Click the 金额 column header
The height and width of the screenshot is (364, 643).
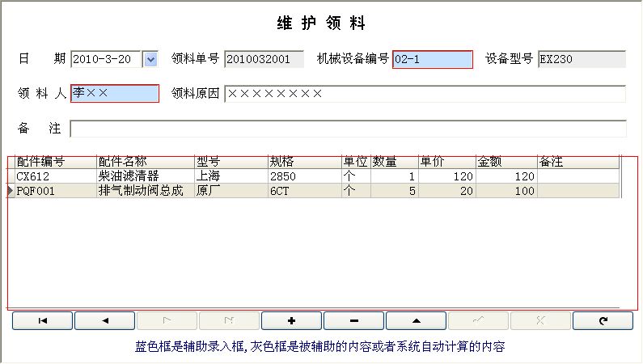point(506,162)
